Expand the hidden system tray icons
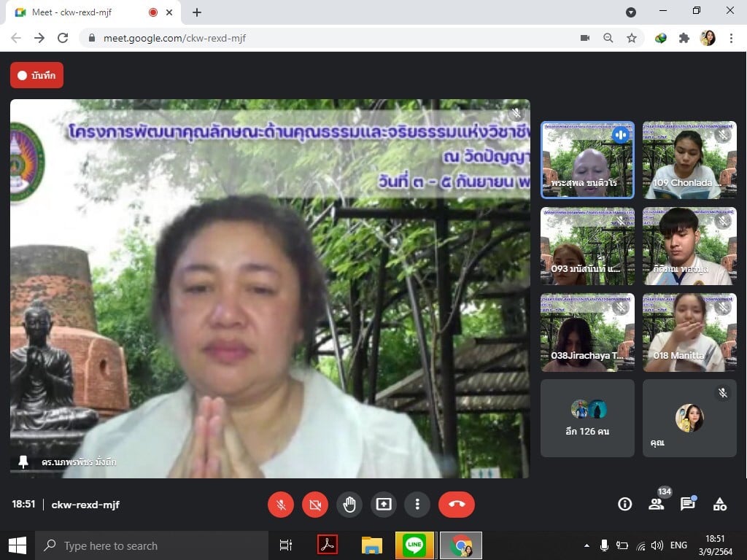The width and height of the screenshot is (747, 560). pyautogui.click(x=587, y=545)
